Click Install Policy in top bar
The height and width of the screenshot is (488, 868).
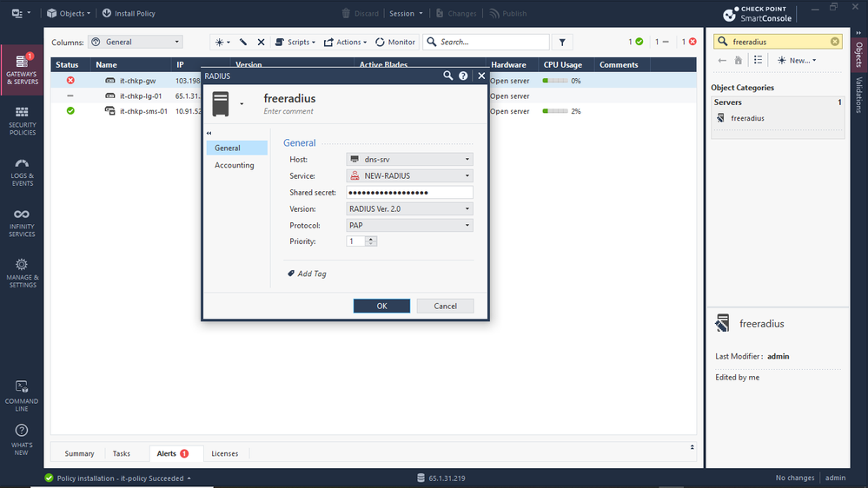[129, 13]
